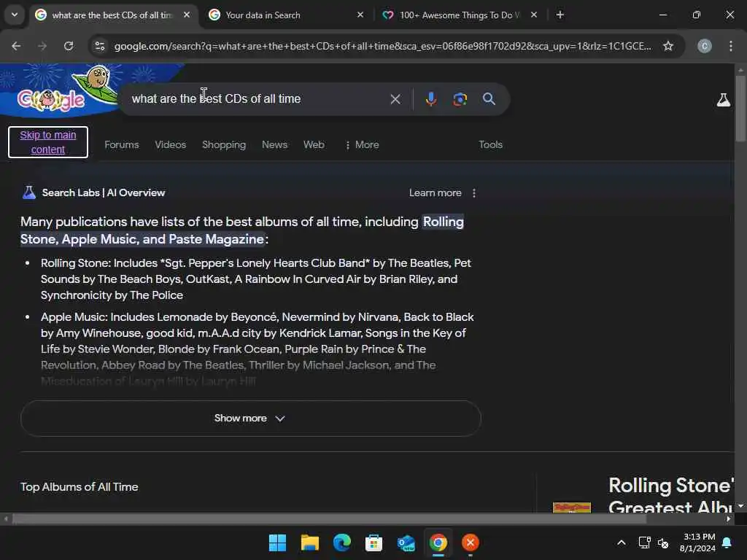
Task: Click the orange X app in taskbar
Action: (x=471, y=542)
